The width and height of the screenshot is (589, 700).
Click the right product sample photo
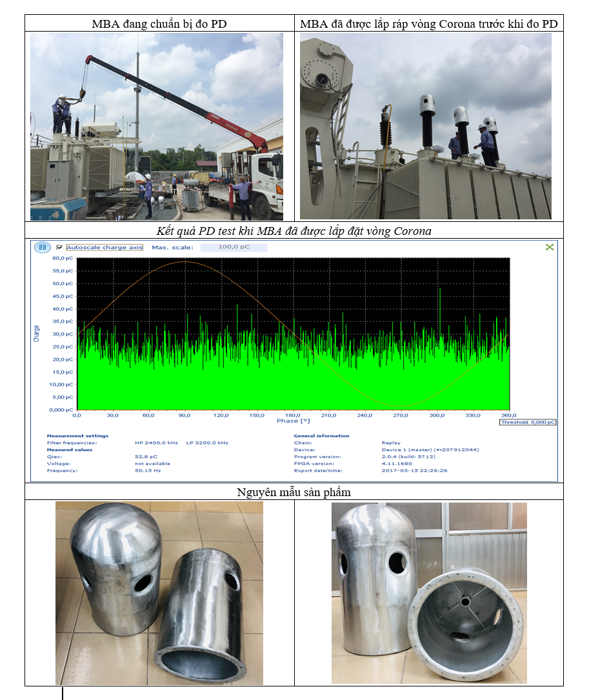429,592
